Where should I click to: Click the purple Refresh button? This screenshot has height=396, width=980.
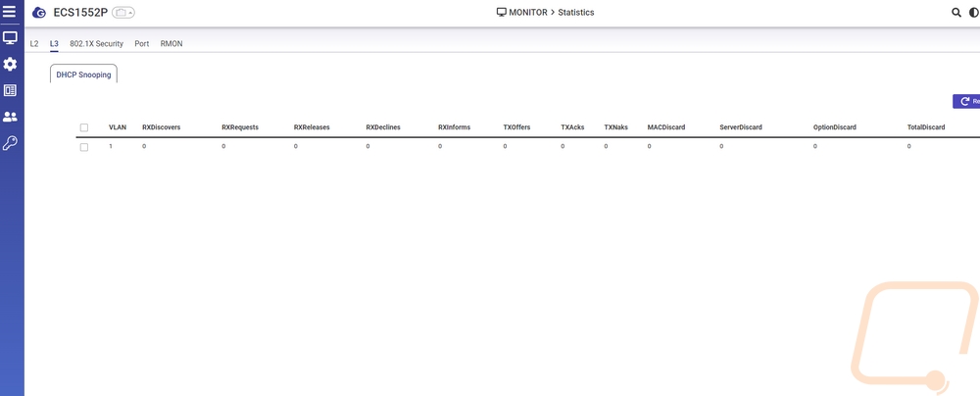coord(966,101)
